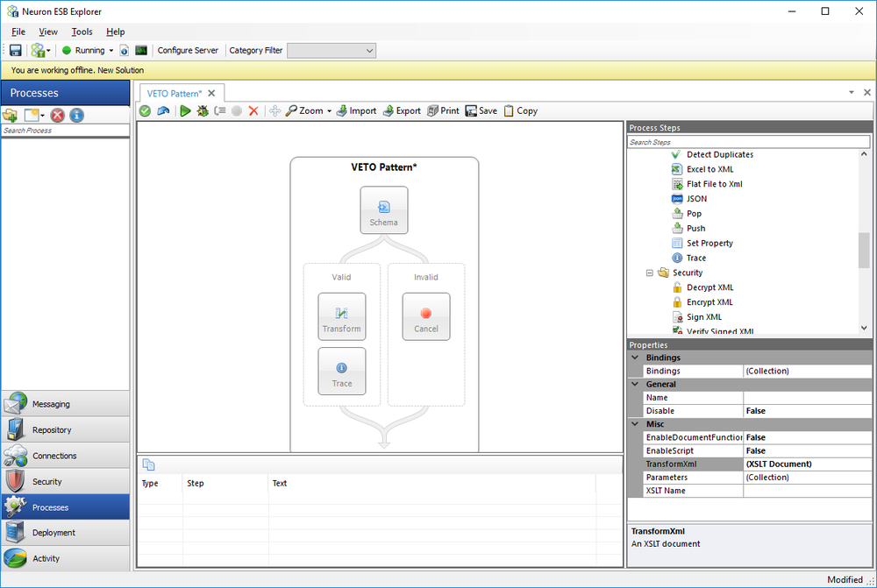Click the main toolbar floppy disk save icon
The height and width of the screenshot is (588, 877).
16,50
